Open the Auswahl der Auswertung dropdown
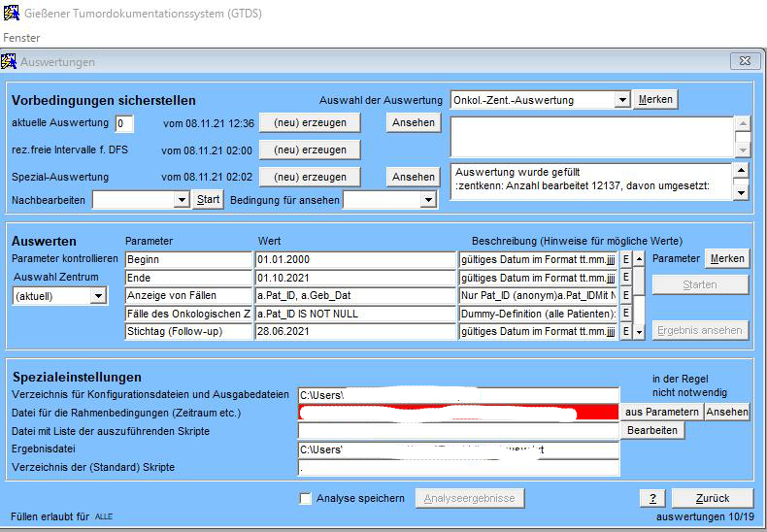Viewport: 767px width, 532px height. (622, 100)
